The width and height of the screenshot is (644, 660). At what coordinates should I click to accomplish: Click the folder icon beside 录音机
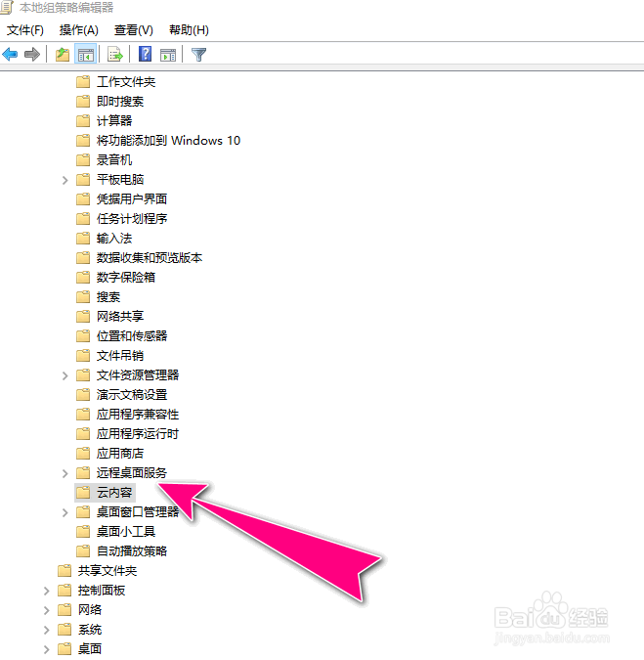[x=83, y=160]
